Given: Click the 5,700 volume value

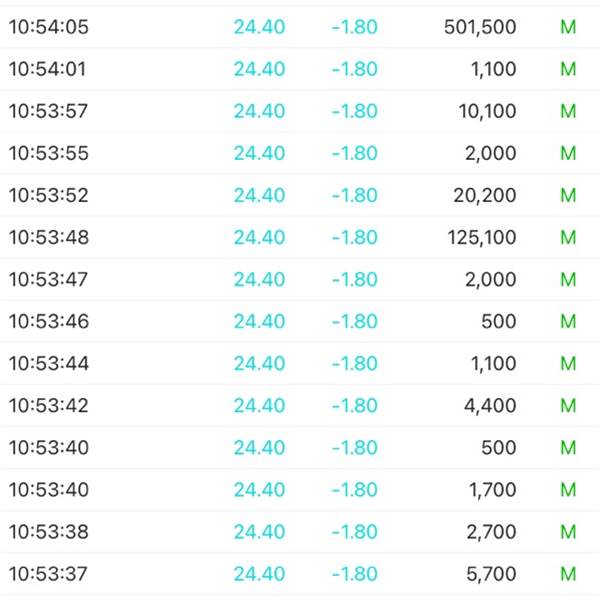Looking at the screenshot, I should 491,574.
